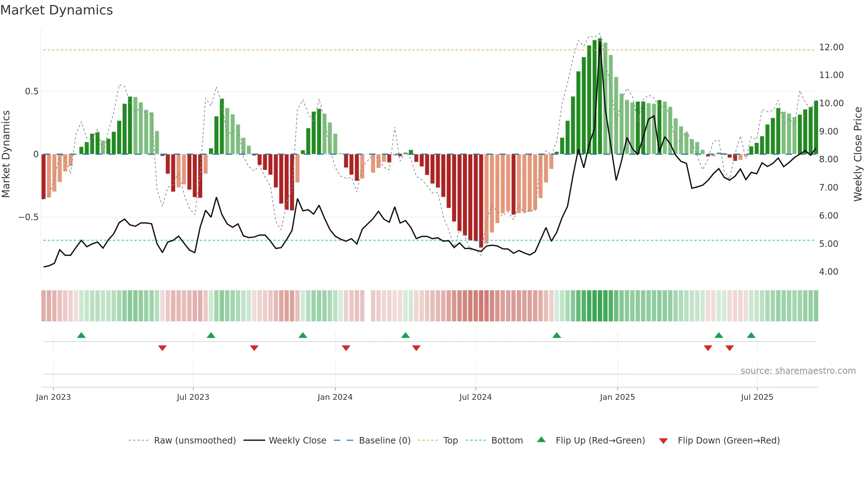Click the 10.00 price tick label
This screenshot has width=868, height=488.
tap(831, 103)
